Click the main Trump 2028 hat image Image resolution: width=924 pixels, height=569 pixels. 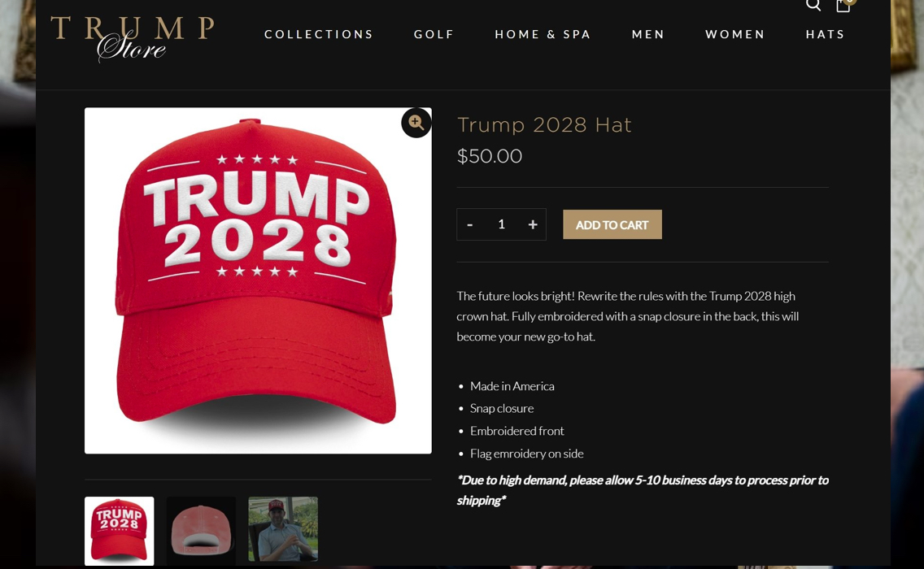click(x=258, y=280)
